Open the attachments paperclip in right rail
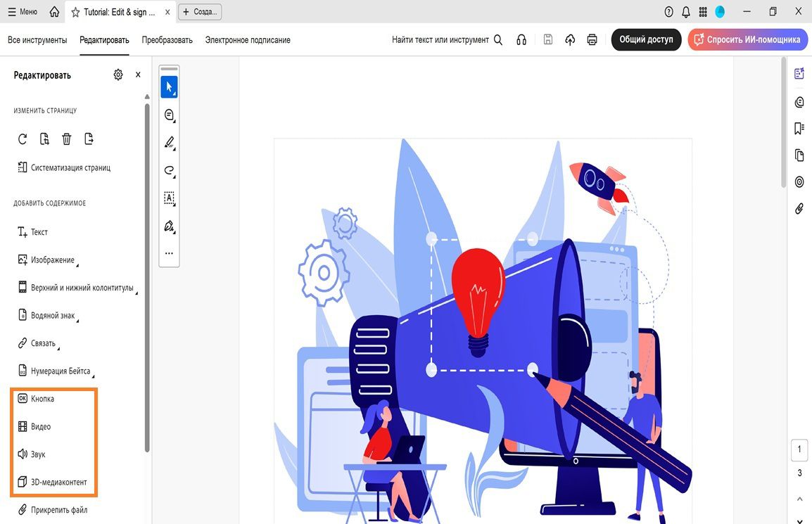This screenshot has width=812, height=524. tap(799, 209)
